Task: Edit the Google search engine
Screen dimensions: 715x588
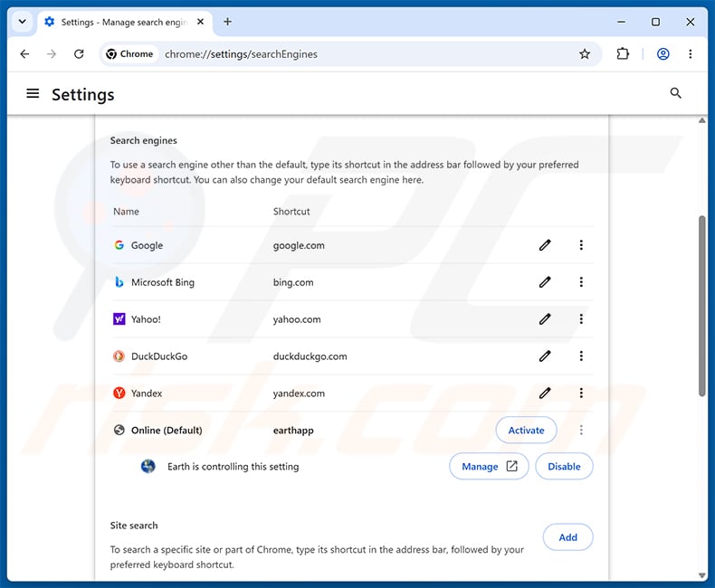Action: [545, 245]
